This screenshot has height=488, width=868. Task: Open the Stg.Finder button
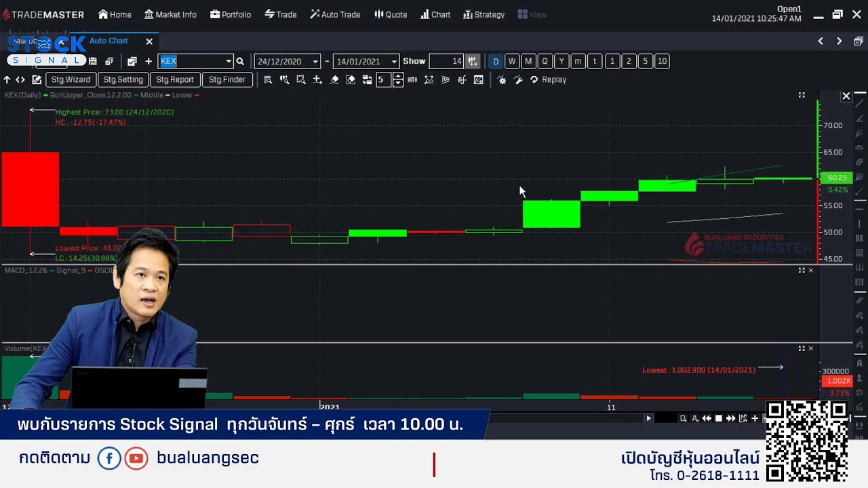[x=227, y=79]
